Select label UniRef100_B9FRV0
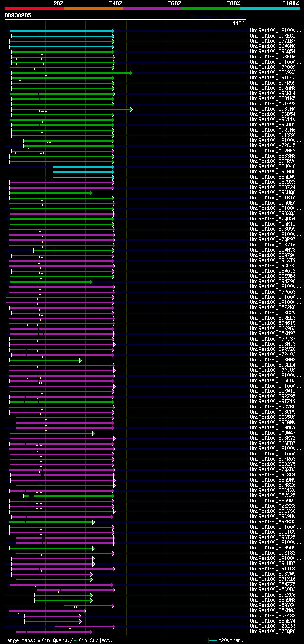Viewport: 304px width, 644px height. [273, 161]
